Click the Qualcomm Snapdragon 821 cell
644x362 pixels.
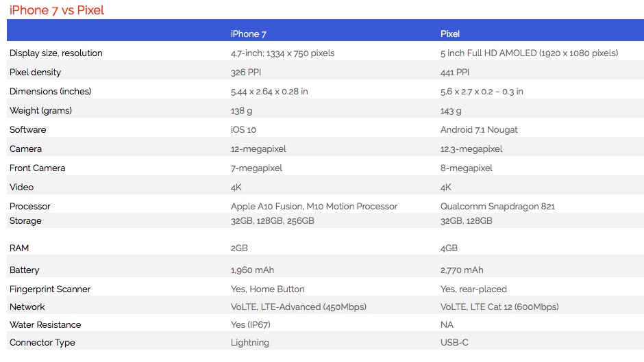click(497, 206)
